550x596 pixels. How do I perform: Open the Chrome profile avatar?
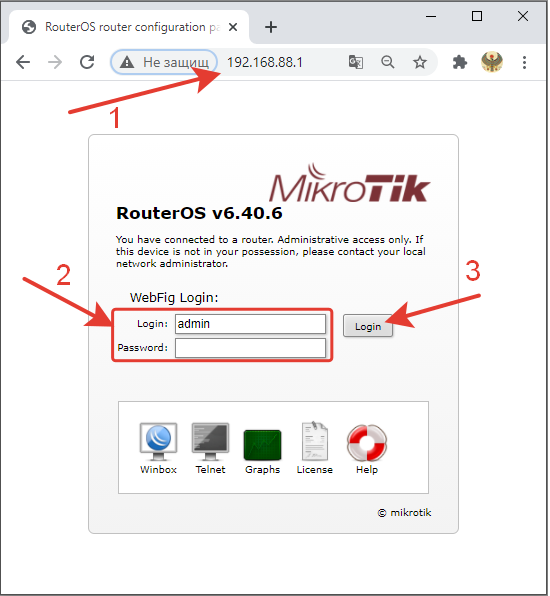[x=492, y=62]
